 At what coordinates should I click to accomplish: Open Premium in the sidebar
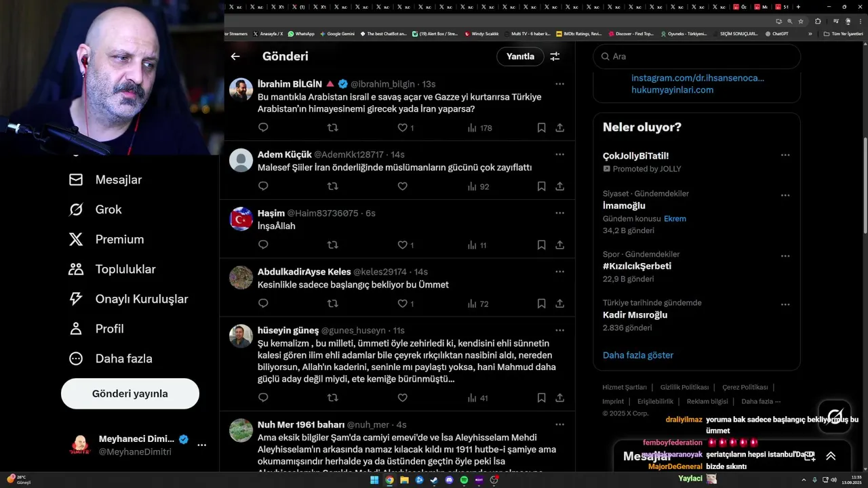[x=106, y=239]
